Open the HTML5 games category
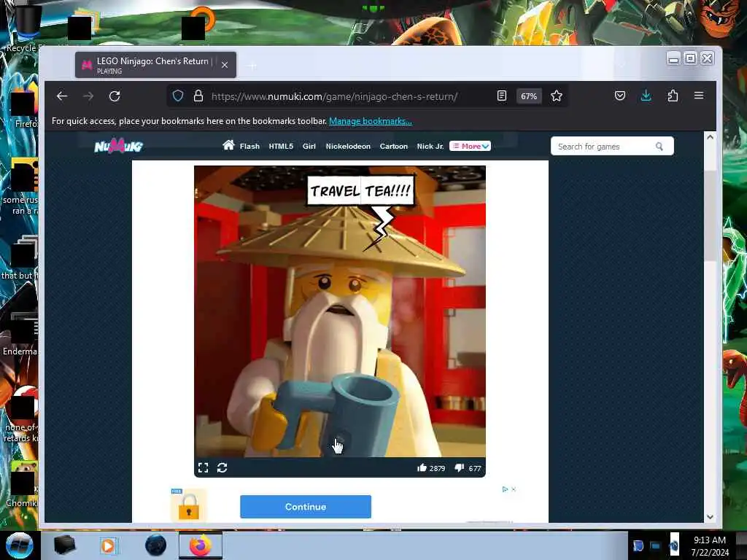This screenshot has height=560, width=747. click(281, 146)
